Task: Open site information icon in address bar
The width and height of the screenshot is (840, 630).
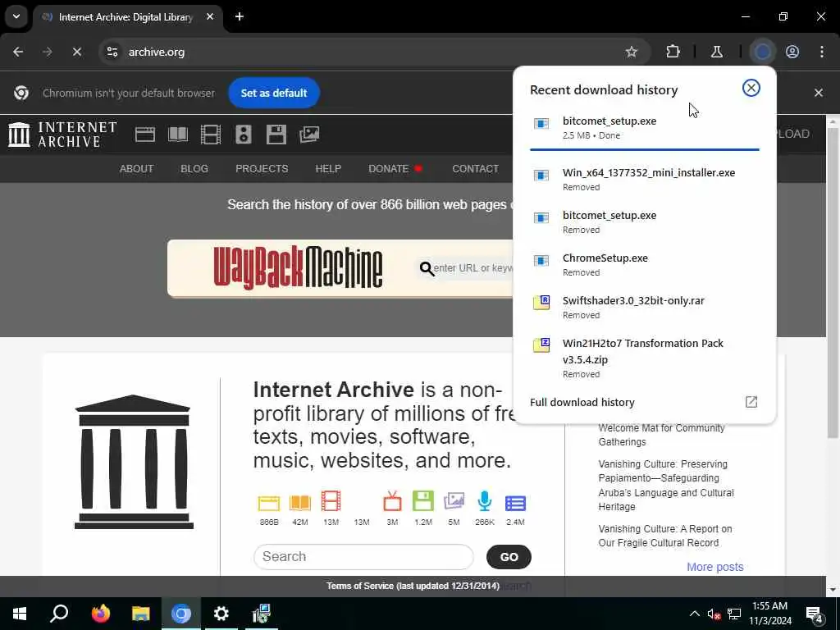Action: 112,52
